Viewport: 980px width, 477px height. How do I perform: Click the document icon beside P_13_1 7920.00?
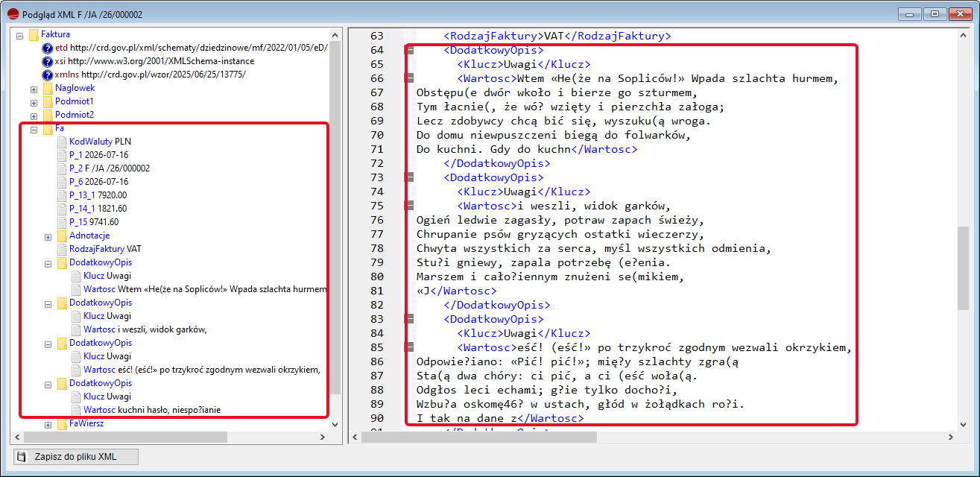63,195
